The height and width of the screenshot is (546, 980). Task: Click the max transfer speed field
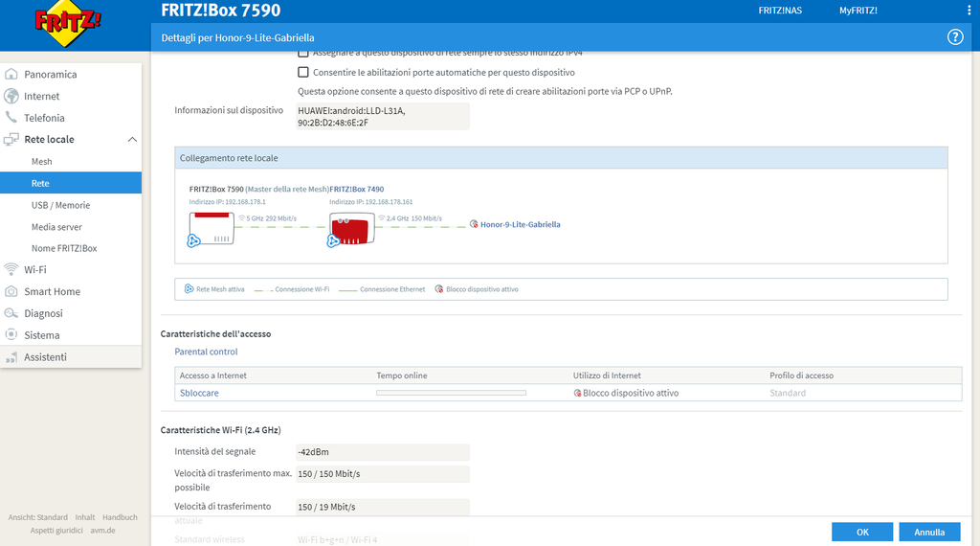pyautogui.click(x=383, y=474)
